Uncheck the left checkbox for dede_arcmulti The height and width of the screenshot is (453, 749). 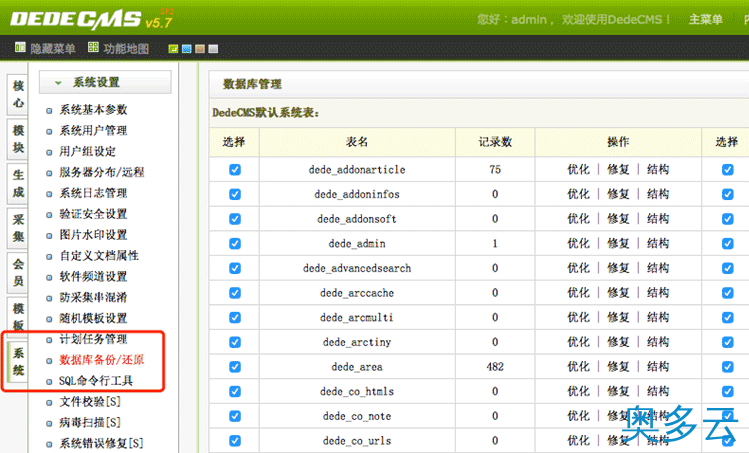pyautogui.click(x=235, y=317)
